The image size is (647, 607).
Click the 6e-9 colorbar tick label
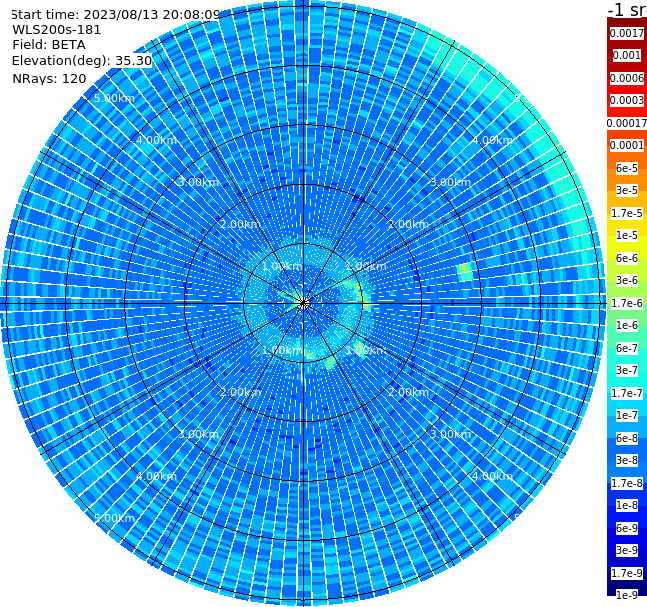tap(627, 528)
